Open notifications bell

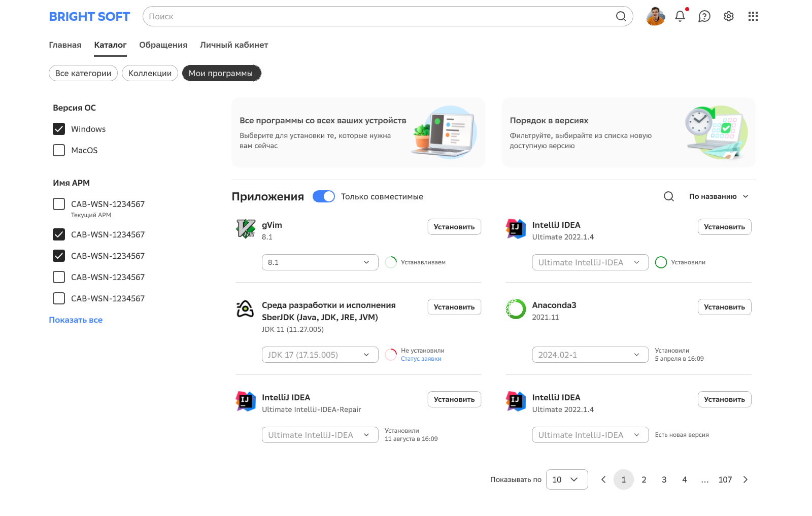(x=680, y=16)
